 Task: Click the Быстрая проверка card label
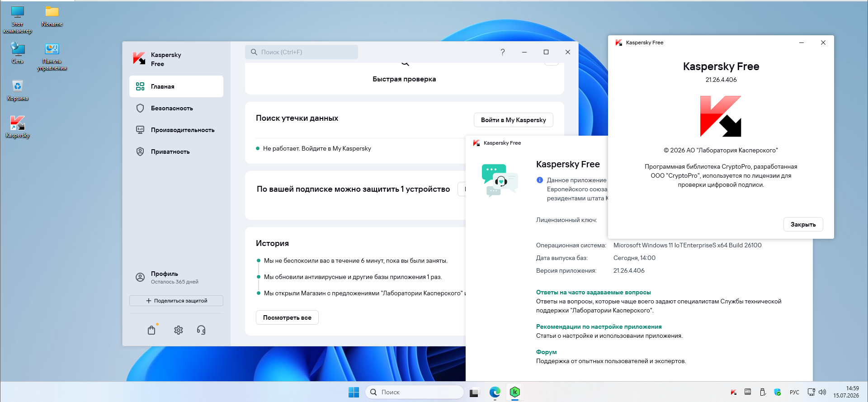[x=404, y=79]
